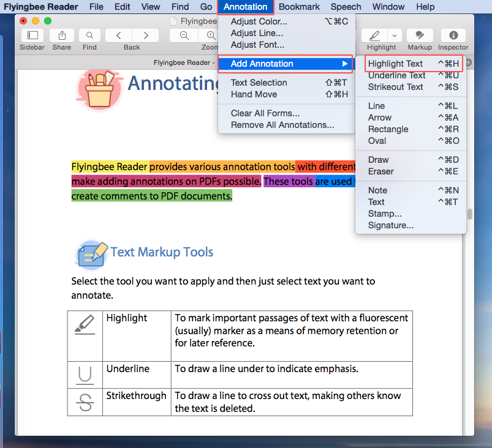Click the document proxy icon in title bar
The width and height of the screenshot is (492, 448).
coord(173,21)
